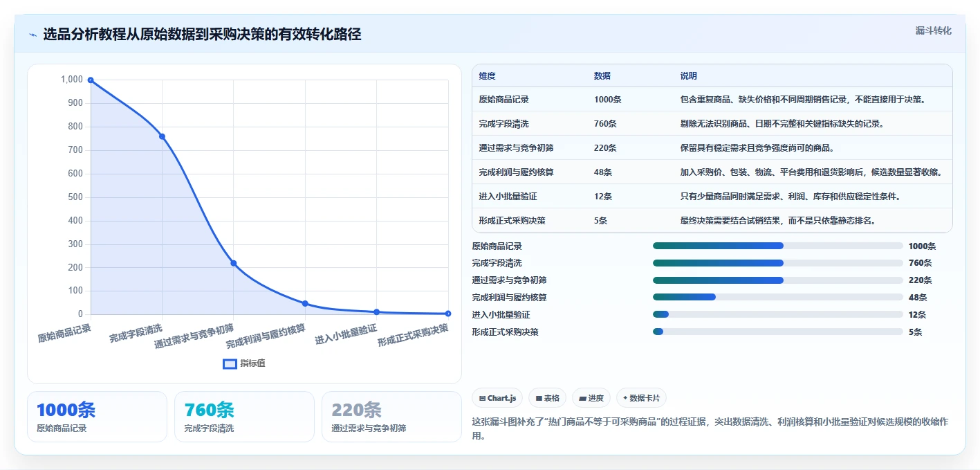This screenshot has height=470, width=980.
Task: Click the chart point for 进入小批量验证
Action: coord(377,312)
